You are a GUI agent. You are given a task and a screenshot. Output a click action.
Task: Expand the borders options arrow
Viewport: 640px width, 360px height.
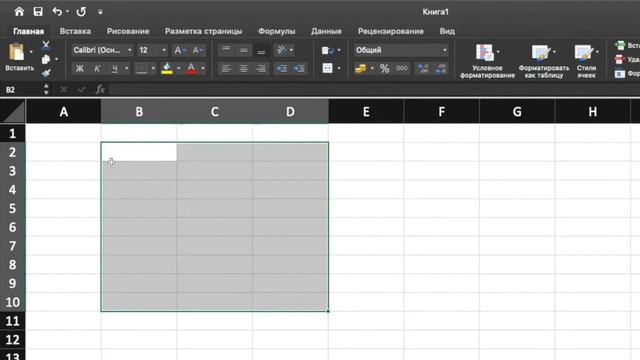tap(153, 68)
